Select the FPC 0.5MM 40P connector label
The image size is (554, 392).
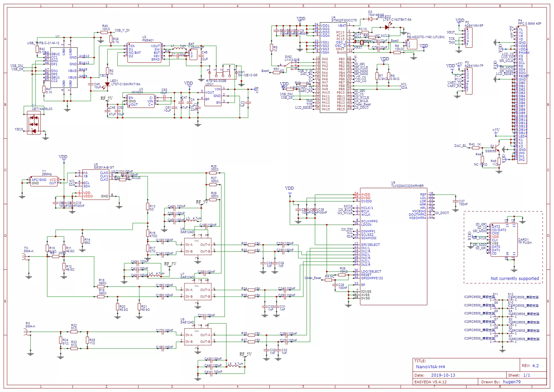pos(530,24)
